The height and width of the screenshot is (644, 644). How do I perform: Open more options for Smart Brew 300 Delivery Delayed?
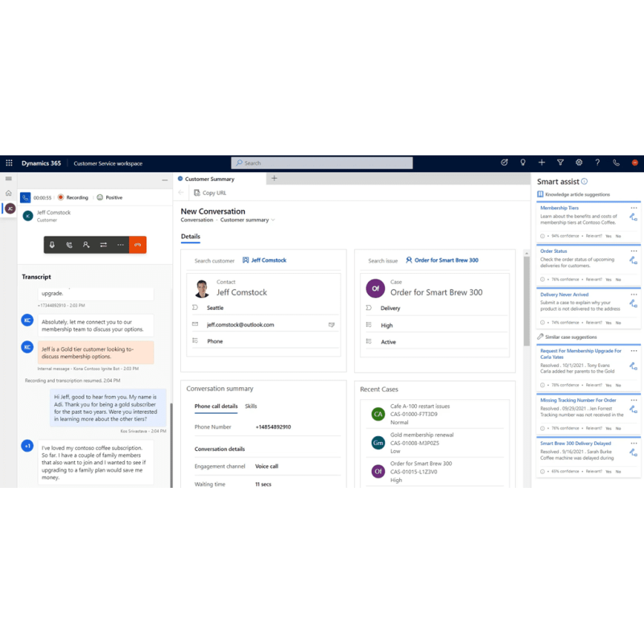coord(634,444)
